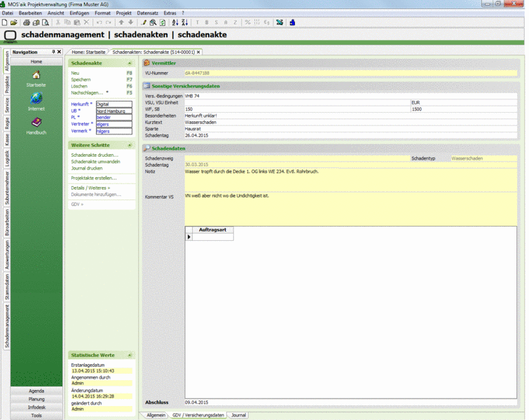Click the Paste toolbar icon
Viewport: 529px width, 420px height.
(77, 22)
